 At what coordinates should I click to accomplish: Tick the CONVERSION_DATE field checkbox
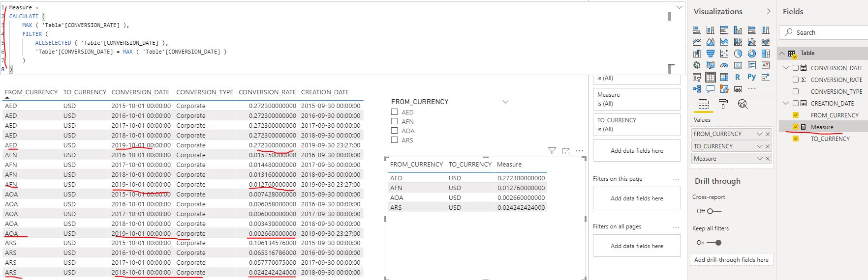point(796,68)
